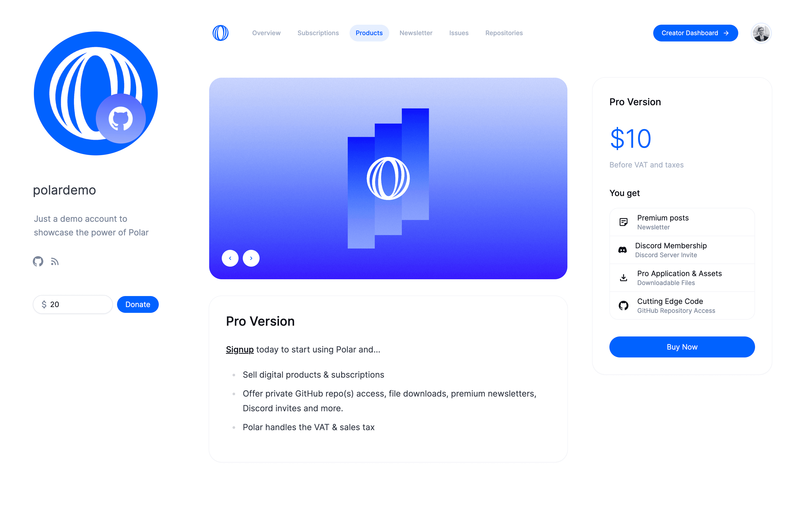The height and width of the screenshot is (506, 812).
Task: Click the next image arrow button
Action: click(251, 258)
